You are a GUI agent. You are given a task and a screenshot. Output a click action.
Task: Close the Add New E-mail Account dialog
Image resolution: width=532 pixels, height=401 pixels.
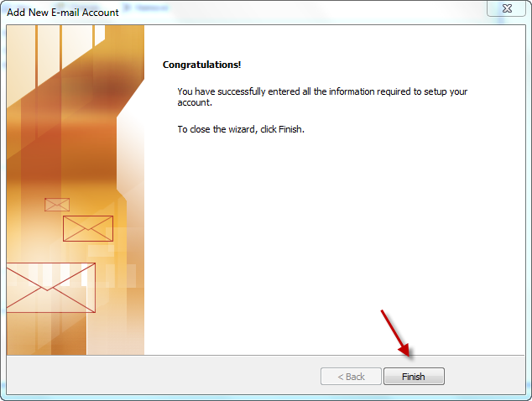coord(507,8)
